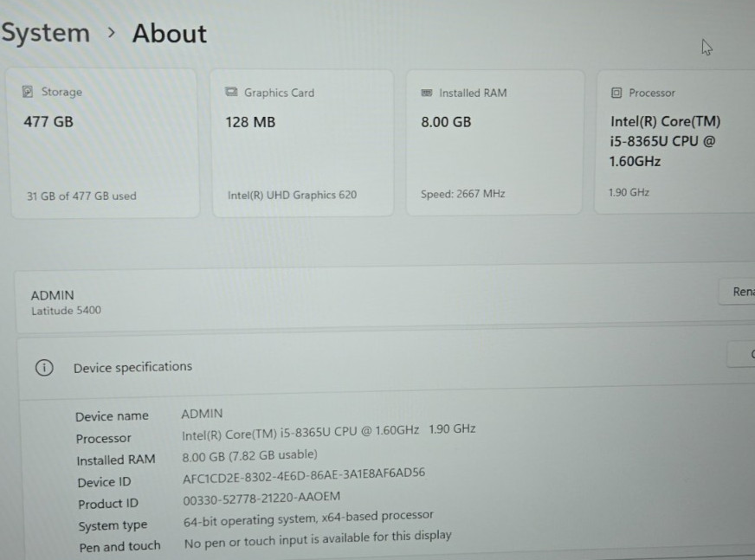Select the i5-8365U processor value in specifications
The height and width of the screenshot is (560, 755).
click(x=328, y=431)
